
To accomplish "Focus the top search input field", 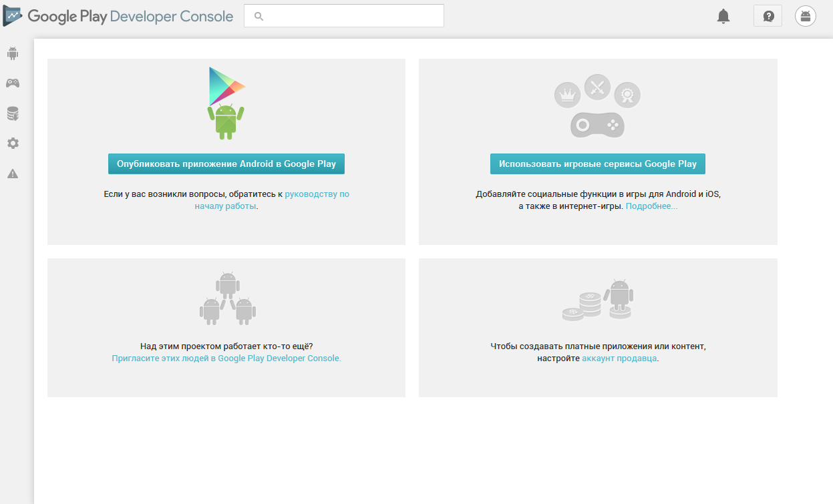I will click(x=344, y=16).
